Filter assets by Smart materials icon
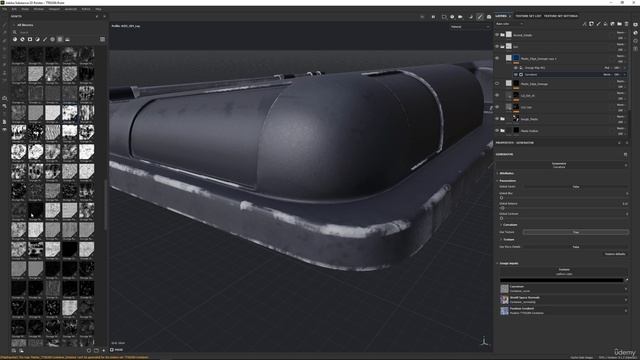This screenshot has width=640, height=360. click(x=22, y=40)
